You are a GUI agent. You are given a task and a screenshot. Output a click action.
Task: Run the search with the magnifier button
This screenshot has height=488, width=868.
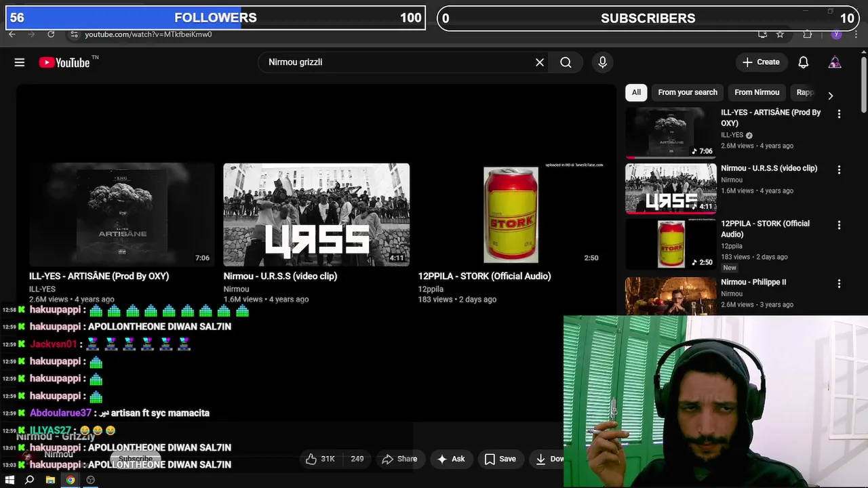click(x=566, y=62)
